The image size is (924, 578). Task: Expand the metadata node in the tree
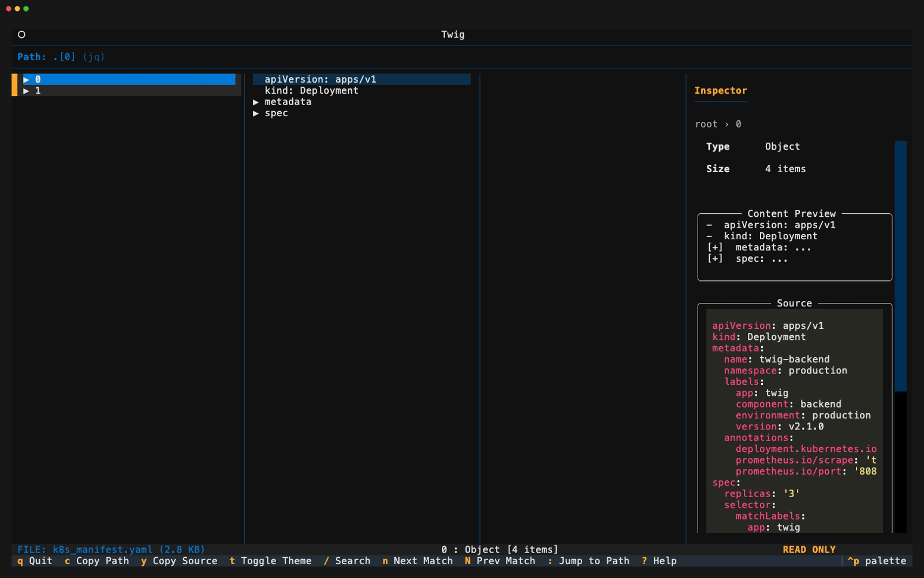(x=256, y=102)
